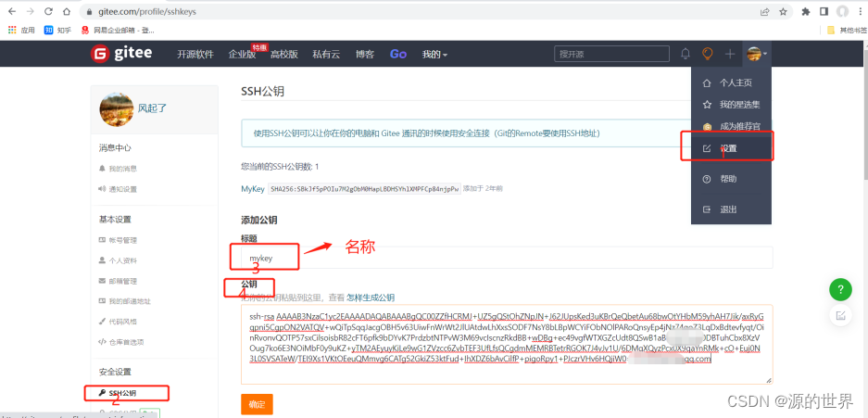This screenshot has width=868, height=418.
Task: Reload the page with the refresh icon
Action: [x=48, y=12]
